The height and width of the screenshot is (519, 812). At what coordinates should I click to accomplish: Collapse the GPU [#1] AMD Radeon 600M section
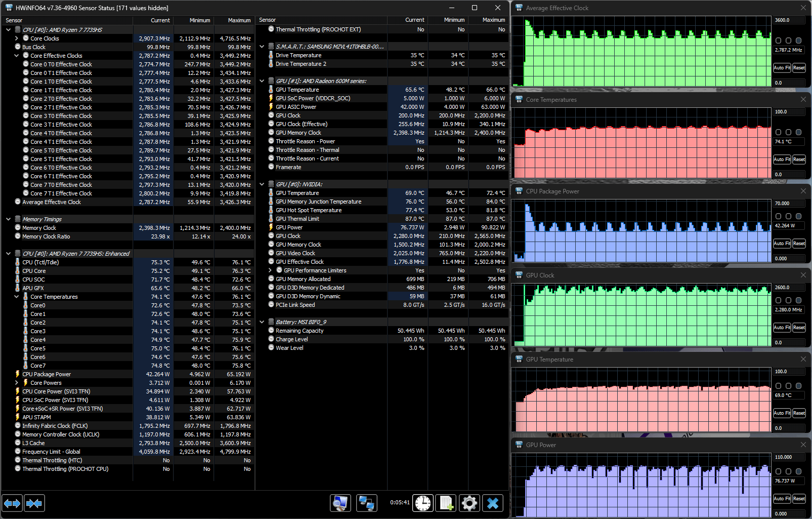262,81
